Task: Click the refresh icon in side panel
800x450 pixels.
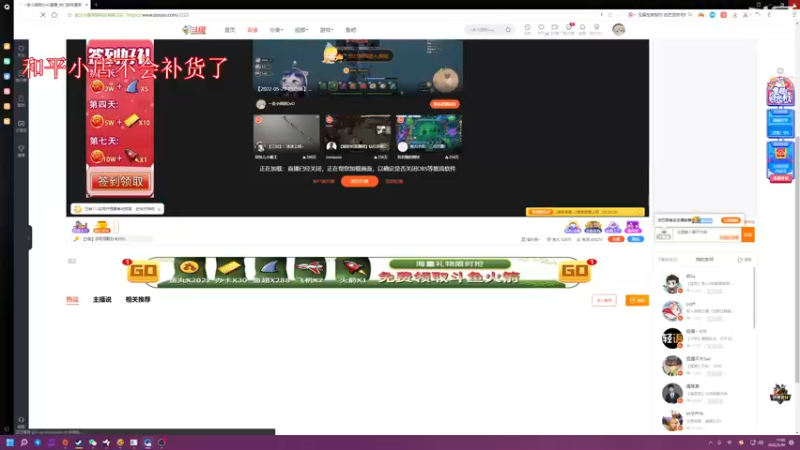Action: 740,260
